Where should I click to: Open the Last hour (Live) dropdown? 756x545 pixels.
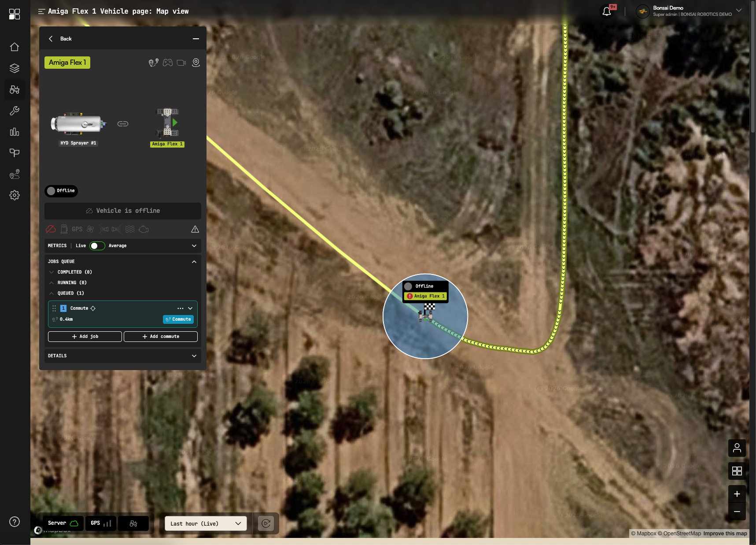coord(206,523)
